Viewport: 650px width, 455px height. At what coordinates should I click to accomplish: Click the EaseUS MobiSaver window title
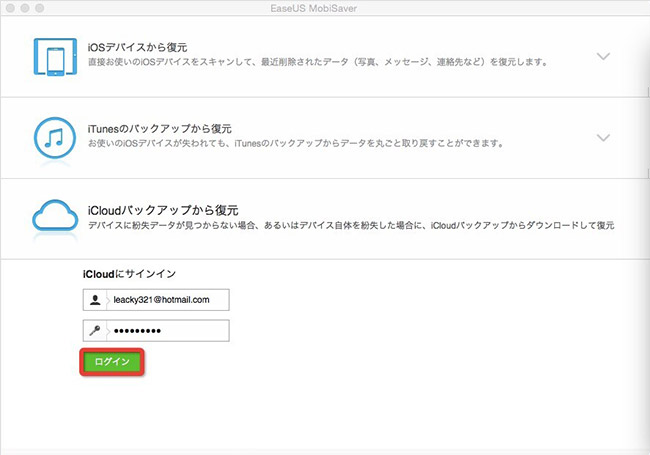(x=313, y=8)
